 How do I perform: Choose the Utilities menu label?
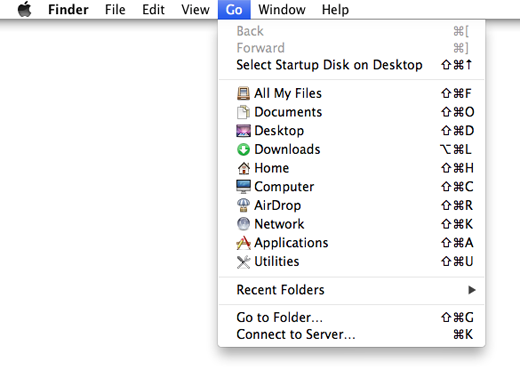click(x=277, y=261)
